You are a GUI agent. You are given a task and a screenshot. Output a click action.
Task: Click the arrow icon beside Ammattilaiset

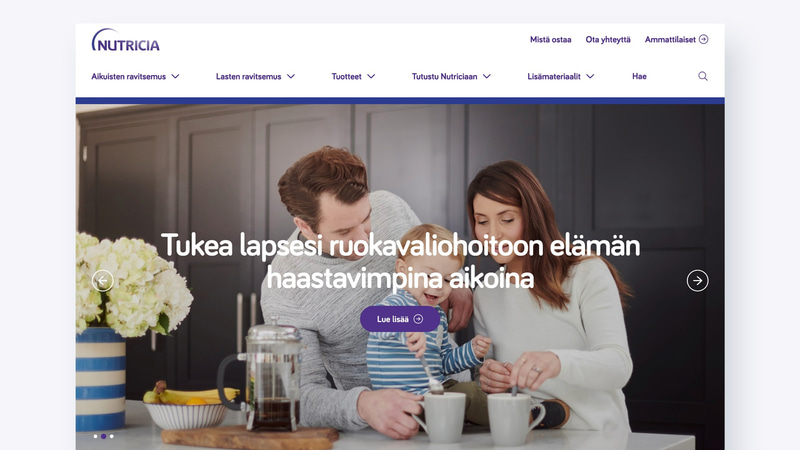(704, 39)
